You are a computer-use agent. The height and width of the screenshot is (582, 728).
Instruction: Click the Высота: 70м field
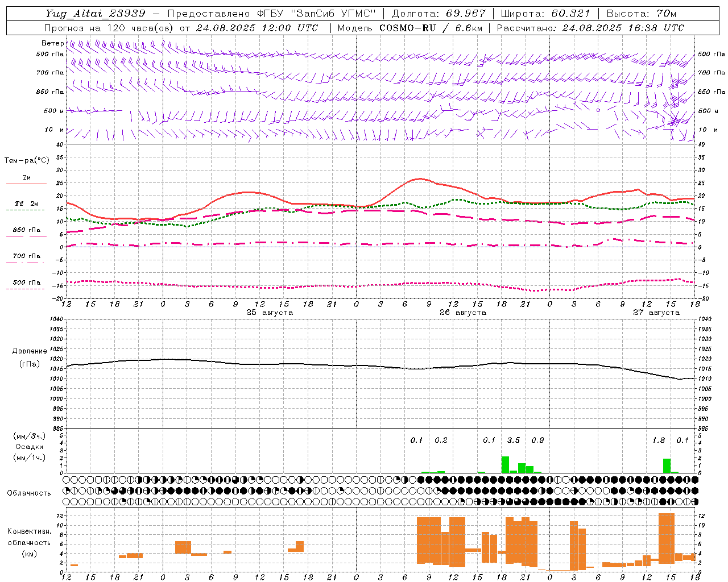click(x=642, y=14)
